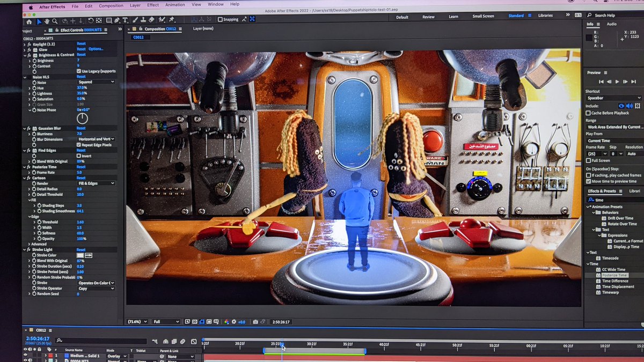Click the snapshot camera icon below viewer

coord(255,322)
